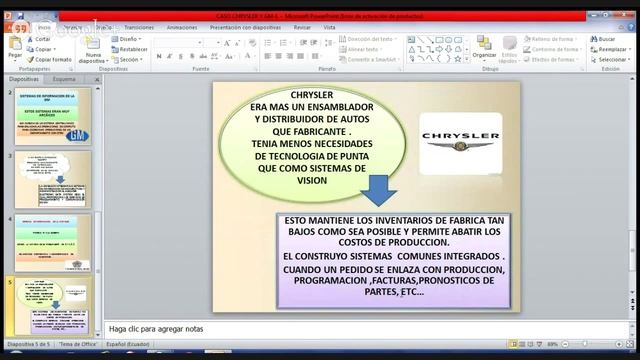Select rectangle shape in shapes gallery
This screenshot has height=360, width=640.
(x=439, y=40)
